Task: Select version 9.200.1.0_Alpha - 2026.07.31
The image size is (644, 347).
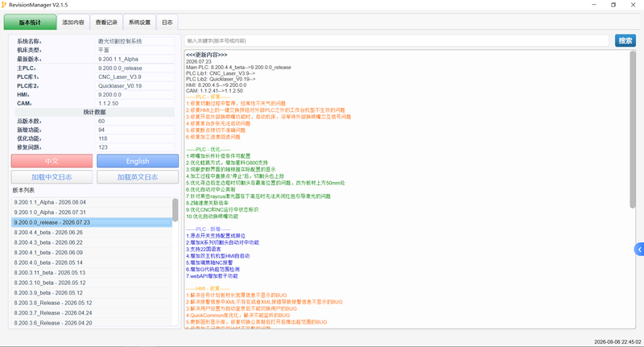Action: pyautogui.click(x=92, y=213)
